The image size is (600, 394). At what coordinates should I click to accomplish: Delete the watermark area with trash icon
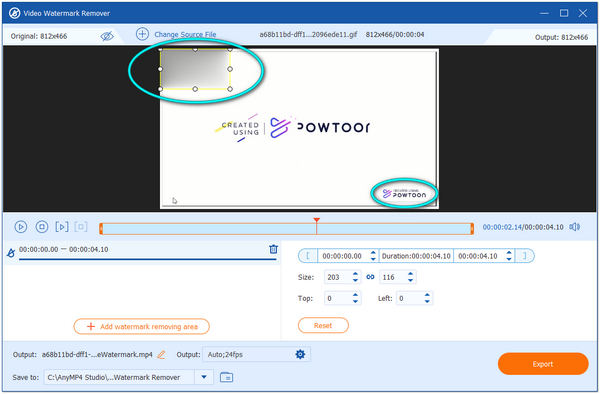point(273,249)
